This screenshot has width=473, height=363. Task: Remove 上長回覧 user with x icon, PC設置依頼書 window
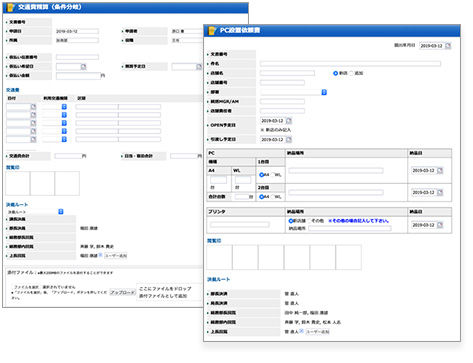302,331
